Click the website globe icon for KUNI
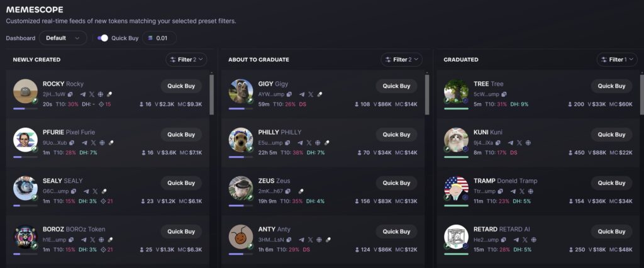Viewport: 644px width, 268px height. click(528, 143)
